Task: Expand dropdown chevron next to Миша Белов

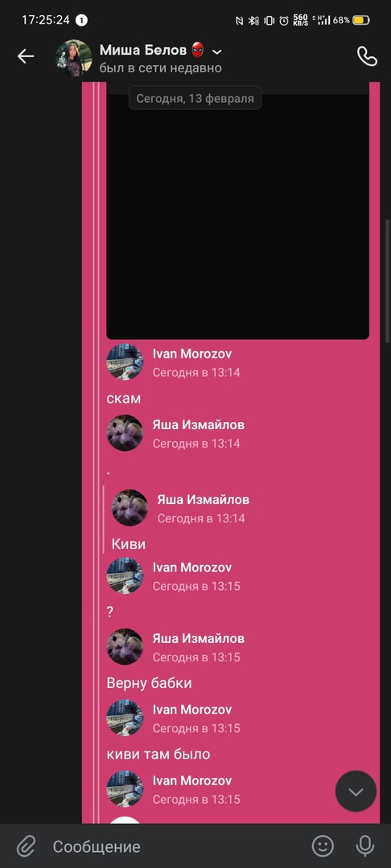Action: pyautogui.click(x=217, y=51)
